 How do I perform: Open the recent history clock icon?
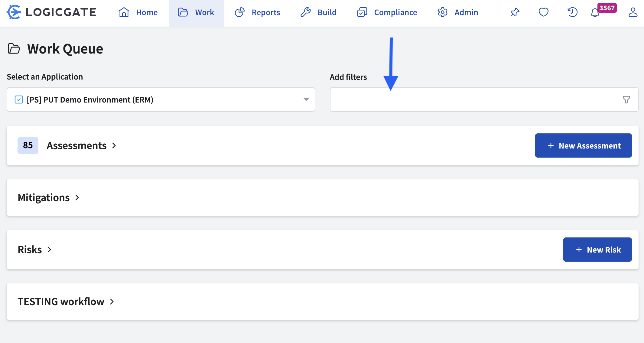click(572, 12)
